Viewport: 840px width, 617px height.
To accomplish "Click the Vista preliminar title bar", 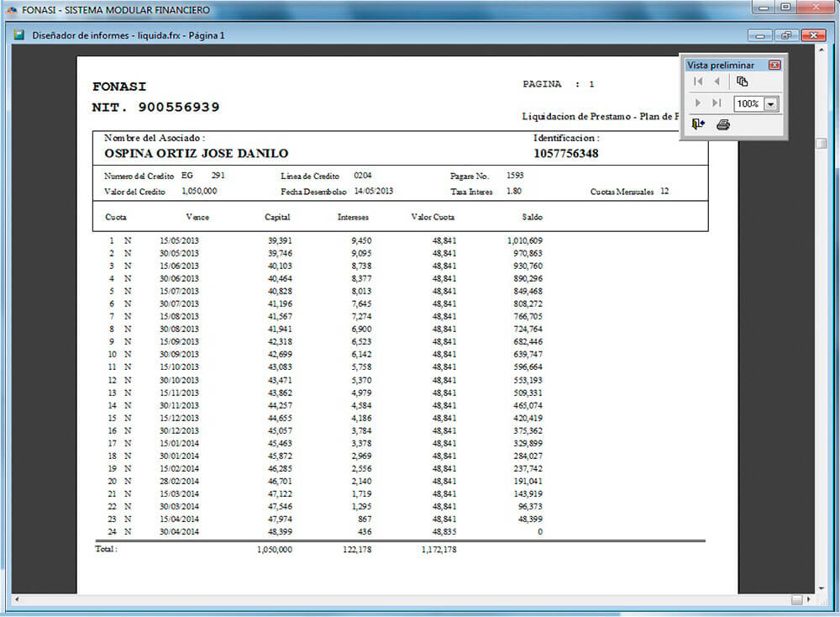I will [x=722, y=65].
